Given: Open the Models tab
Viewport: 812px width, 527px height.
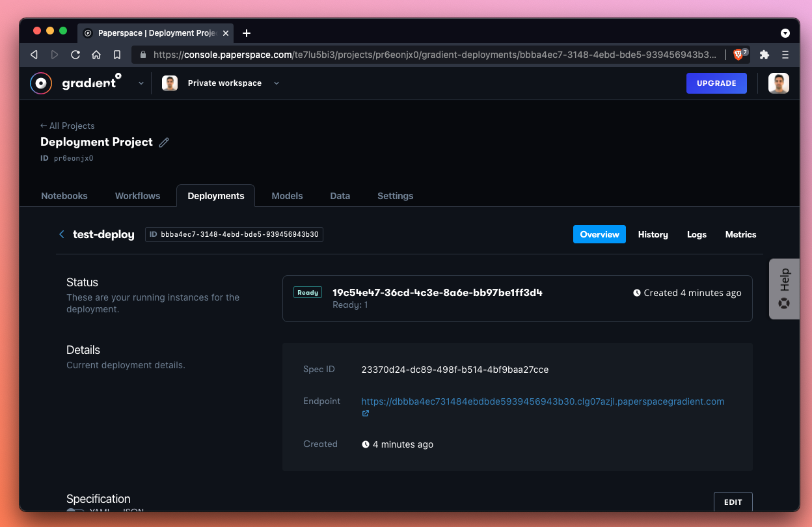Looking at the screenshot, I should tap(287, 196).
